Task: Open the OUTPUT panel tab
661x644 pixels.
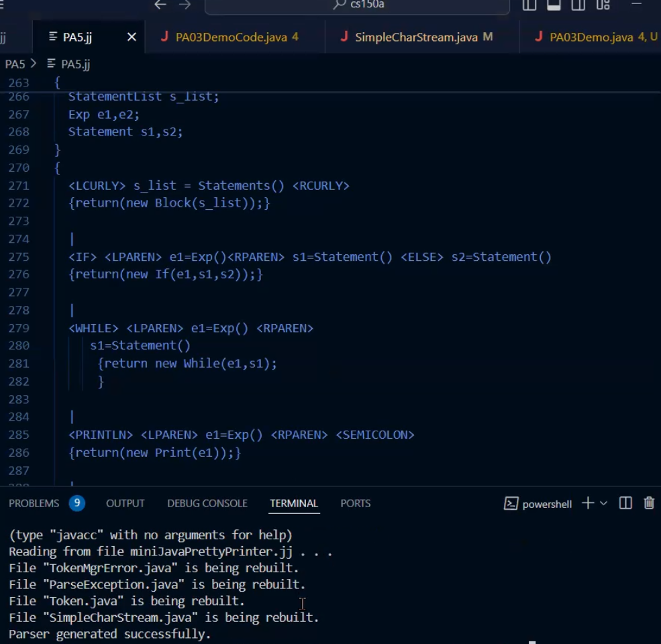Action: pyautogui.click(x=125, y=503)
